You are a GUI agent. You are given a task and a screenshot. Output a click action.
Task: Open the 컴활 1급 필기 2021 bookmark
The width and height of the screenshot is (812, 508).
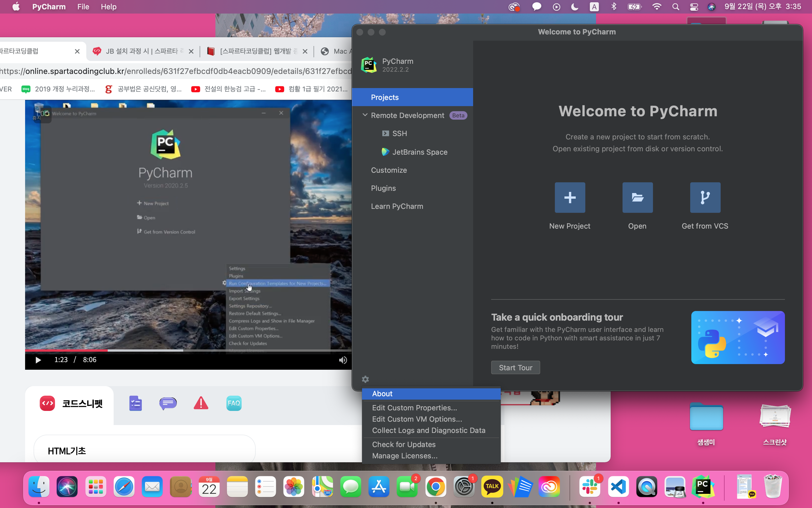tap(311, 89)
